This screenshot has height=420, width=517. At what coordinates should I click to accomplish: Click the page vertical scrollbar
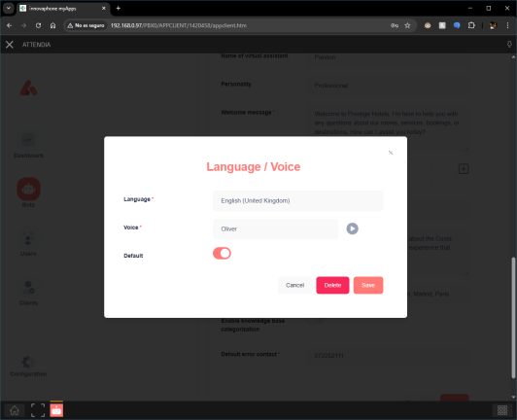tap(513, 317)
